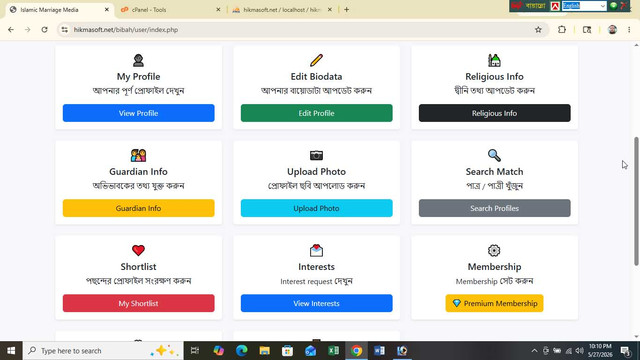Click the Upload Photo camera icon
The image size is (640, 360).
(x=316, y=156)
